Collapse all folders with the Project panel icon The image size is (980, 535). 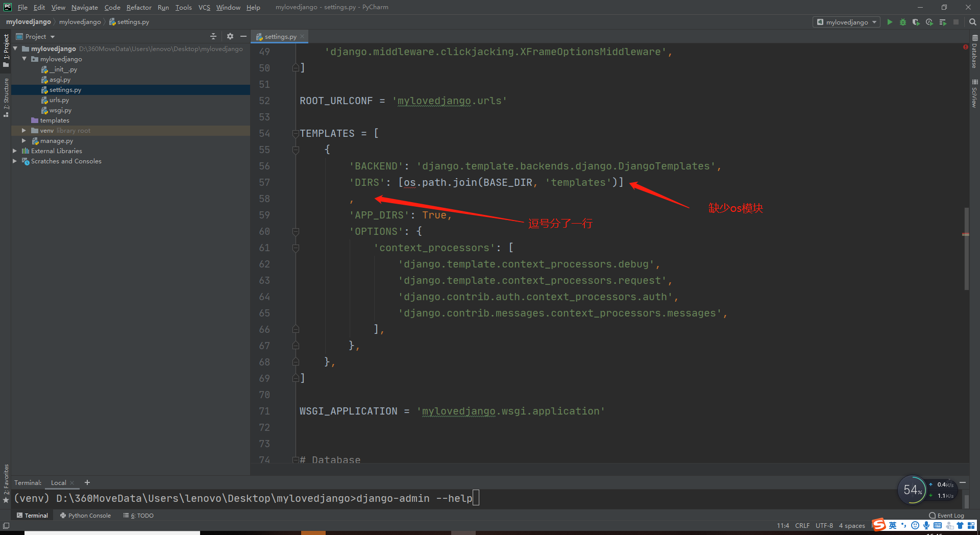tap(213, 36)
